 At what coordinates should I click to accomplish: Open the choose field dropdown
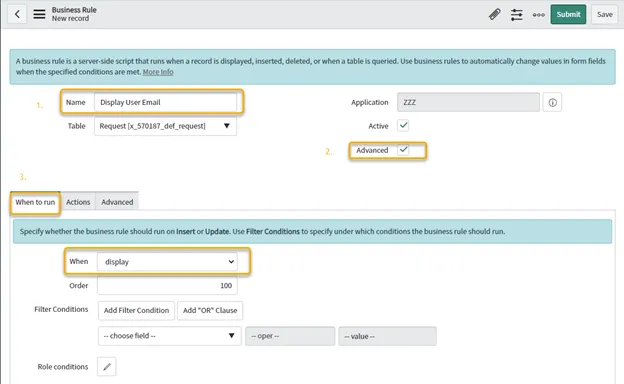pos(170,336)
